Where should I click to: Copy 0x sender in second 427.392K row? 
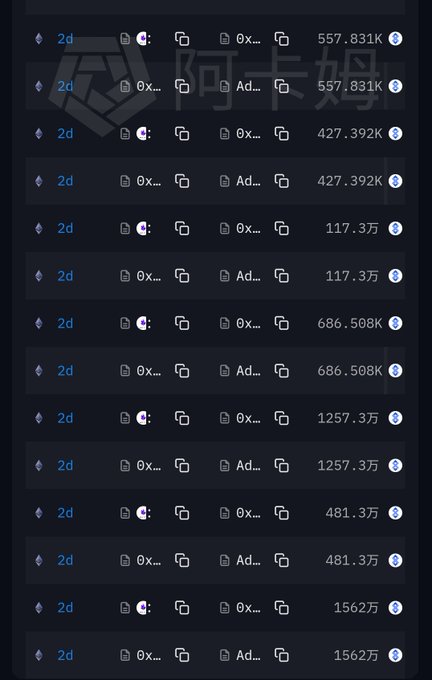pos(182,181)
